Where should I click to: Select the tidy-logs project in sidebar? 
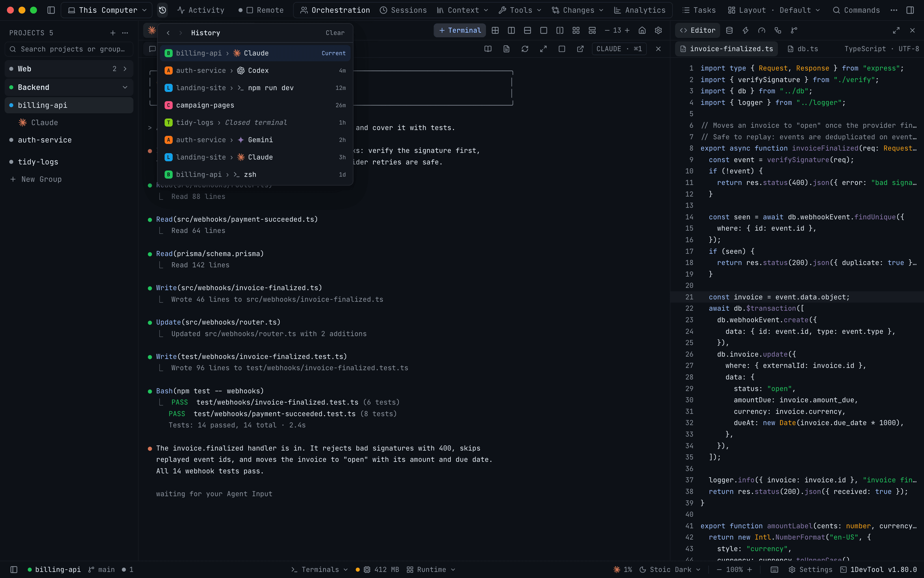point(69,162)
